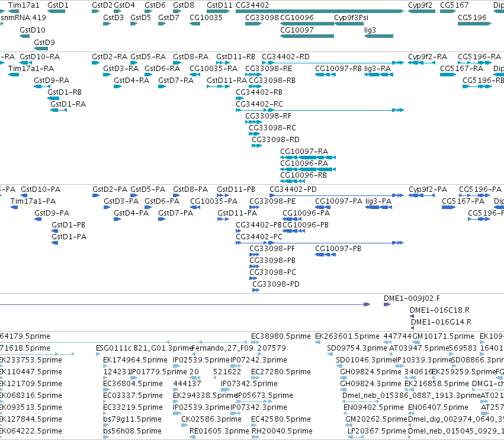Select the GH09824.3prime EST label
Viewport: 504px width, 440px height.
(x=371, y=384)
